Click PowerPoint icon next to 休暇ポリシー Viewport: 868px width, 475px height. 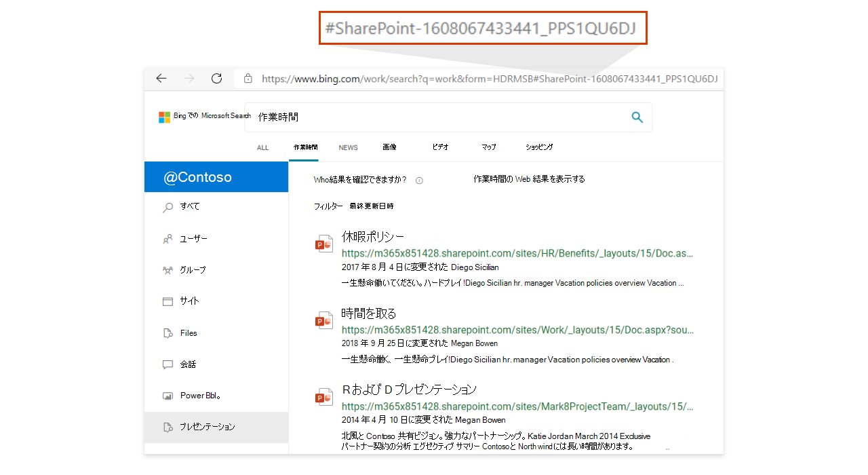tap(324, 244)
